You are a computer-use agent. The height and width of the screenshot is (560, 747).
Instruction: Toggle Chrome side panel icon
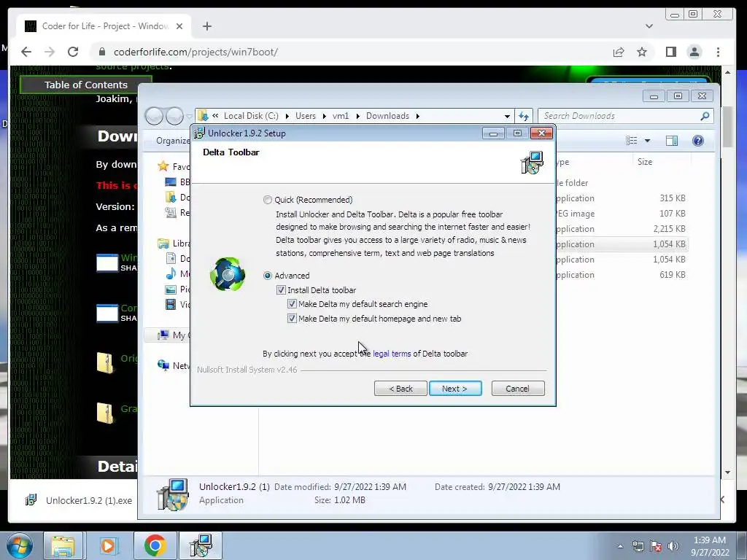click(x=671, y=52)
